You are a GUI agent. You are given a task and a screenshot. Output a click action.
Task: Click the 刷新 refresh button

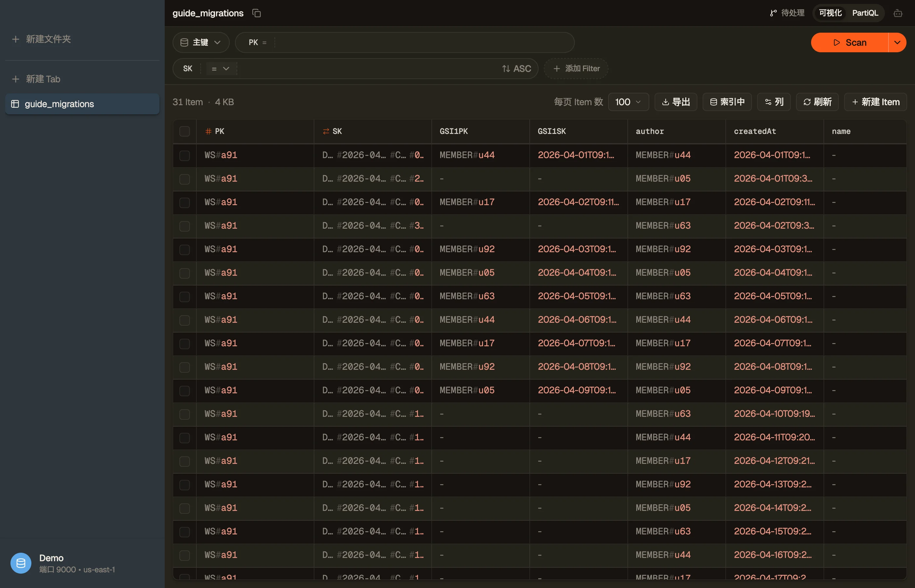coord(817,102)
